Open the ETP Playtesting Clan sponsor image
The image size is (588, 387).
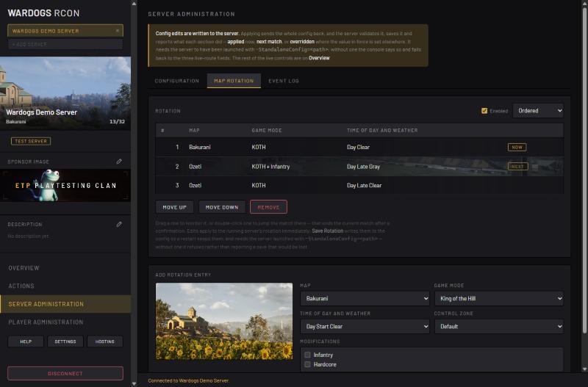pyautogui.click(x=65, y=186)
